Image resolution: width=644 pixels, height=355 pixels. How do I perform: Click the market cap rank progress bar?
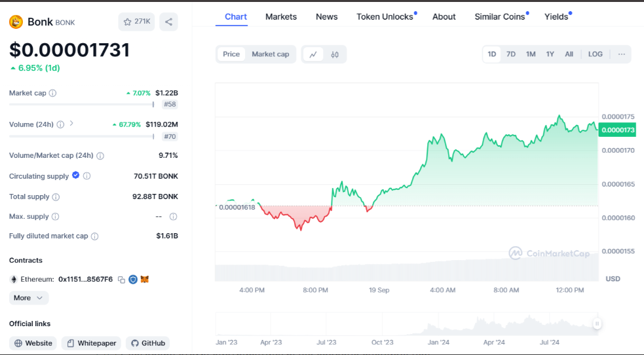(x=81, y=104)
